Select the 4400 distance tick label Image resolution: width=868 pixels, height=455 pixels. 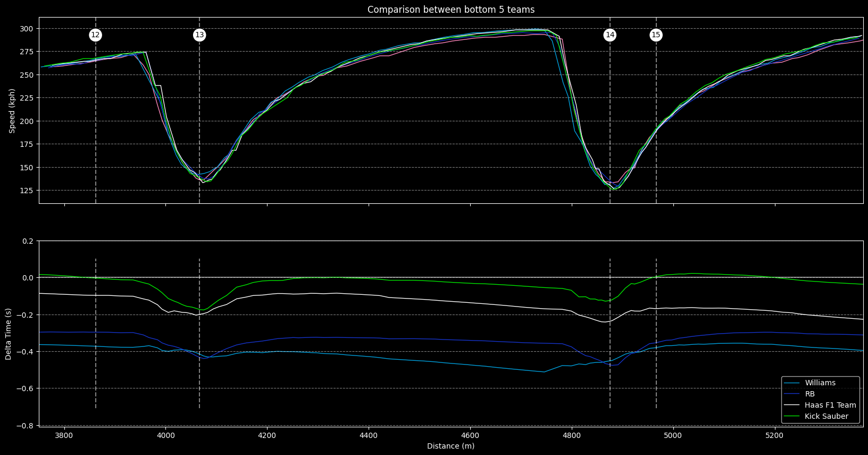coord(369,436)
